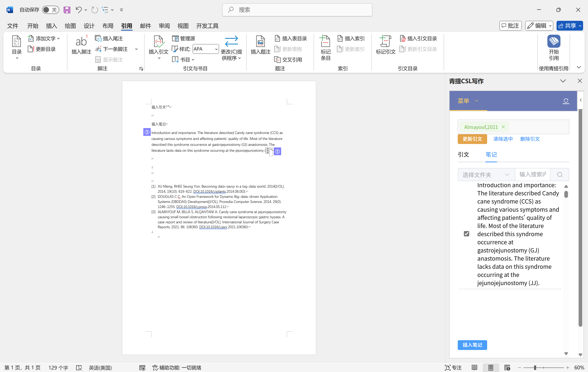Click the 插入笔记 button
This screenshot has width=588, height=372.
pyautogui.click(x=472, y=345)
